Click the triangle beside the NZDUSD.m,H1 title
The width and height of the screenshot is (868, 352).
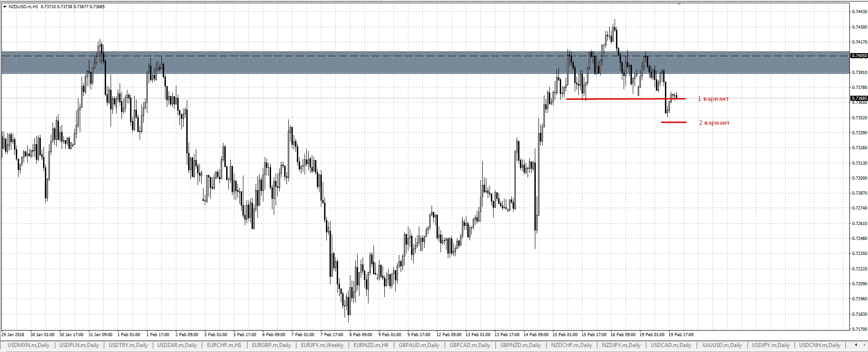5,6
